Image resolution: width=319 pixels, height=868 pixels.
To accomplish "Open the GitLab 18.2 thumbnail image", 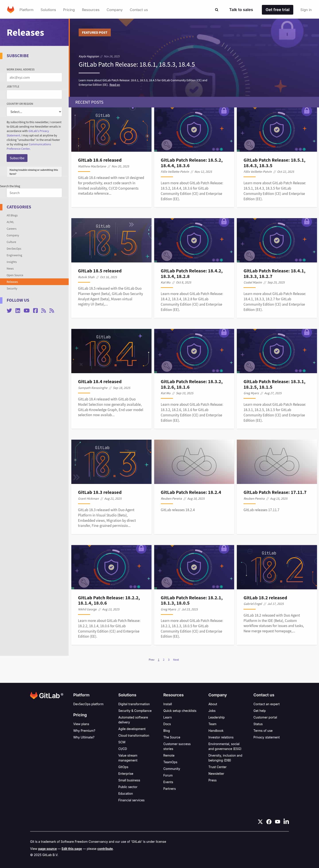I will tap(277, 567).
